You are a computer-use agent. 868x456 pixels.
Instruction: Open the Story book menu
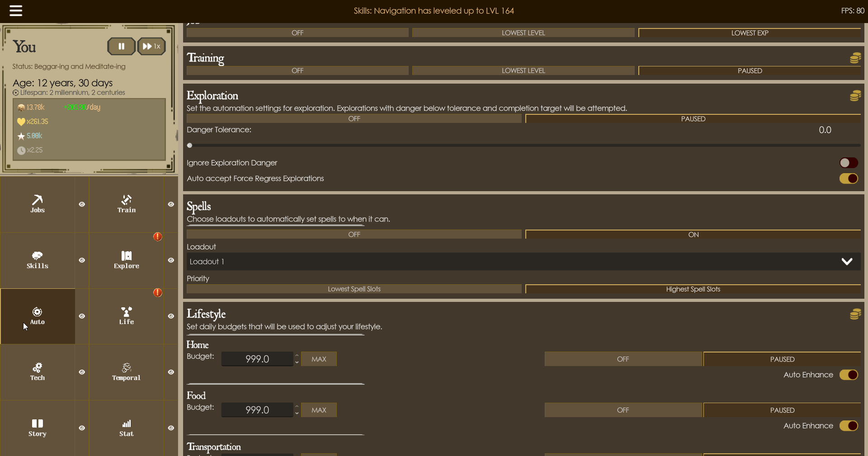pos(38,428)
